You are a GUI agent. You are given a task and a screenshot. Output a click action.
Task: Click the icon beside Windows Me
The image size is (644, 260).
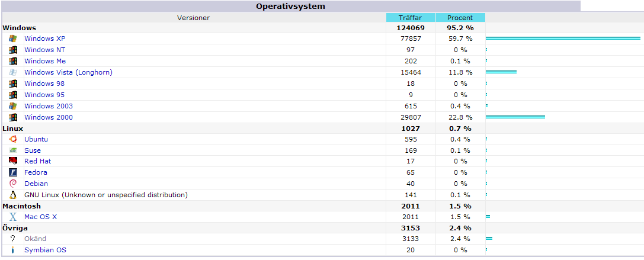click(x=12, y=61)
